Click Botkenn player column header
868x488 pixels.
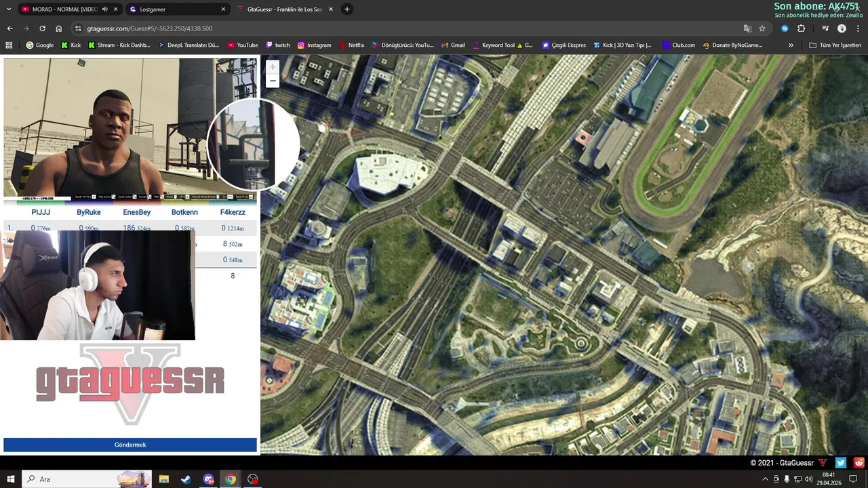[184, 212]
